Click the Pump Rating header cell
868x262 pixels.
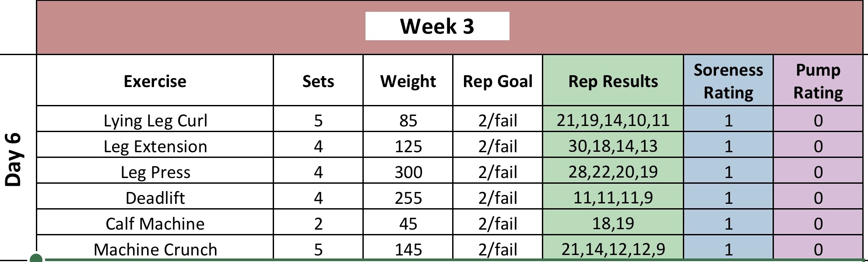(818, 81)
